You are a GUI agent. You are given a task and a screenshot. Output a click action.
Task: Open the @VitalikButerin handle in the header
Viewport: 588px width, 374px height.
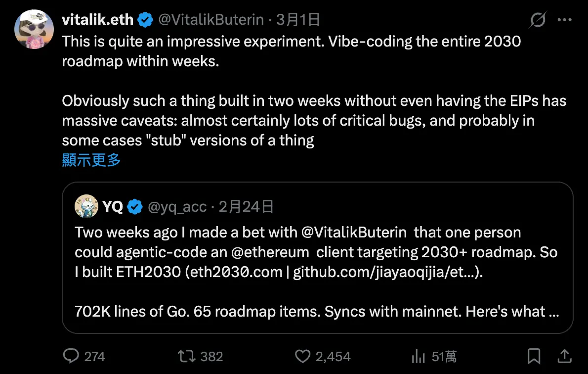click(211, 20)
